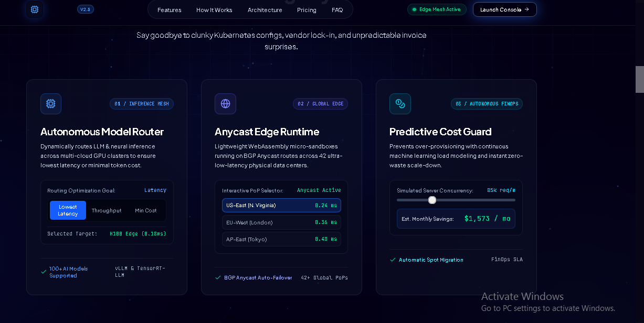Viewport: 644px width, 323px height.
Task: Click the Anycast Edge Runtime heading
Action: coord(267,132)
